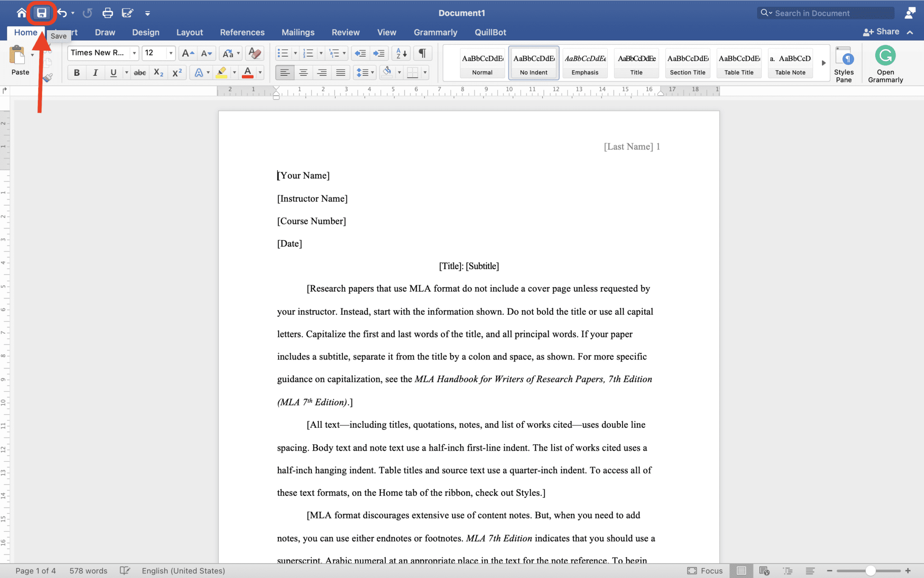The height and width of the screenshot is (578, 924).
Task: Toggle bold formatting
Action: pyautogui.click(x=77, y=72)
